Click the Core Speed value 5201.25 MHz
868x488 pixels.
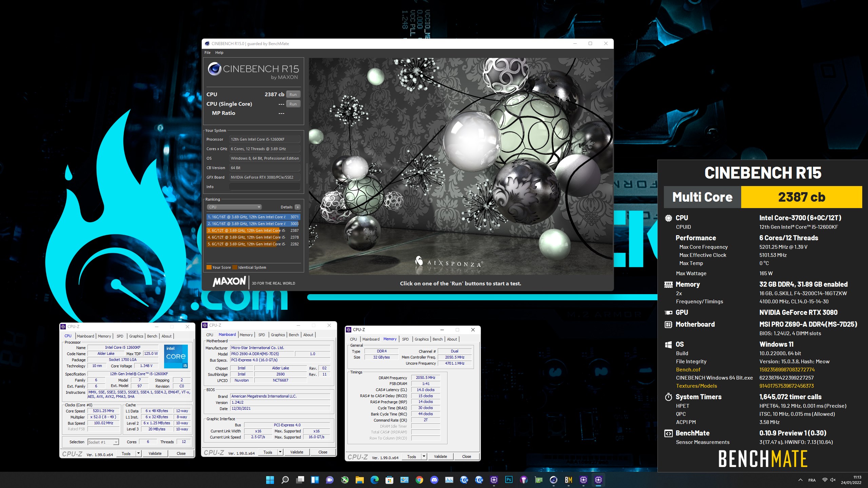point(104,411)
